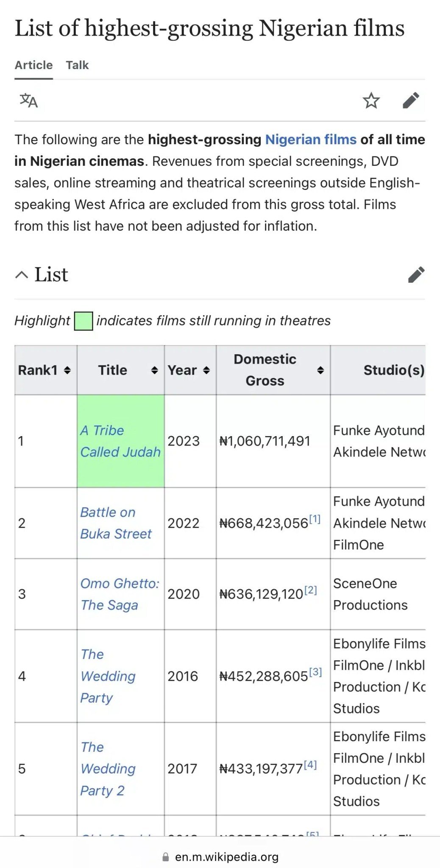The width and height of the screenshot is (440, 868).
Task: Click citation [1] reference
Action: coord(315,519)
